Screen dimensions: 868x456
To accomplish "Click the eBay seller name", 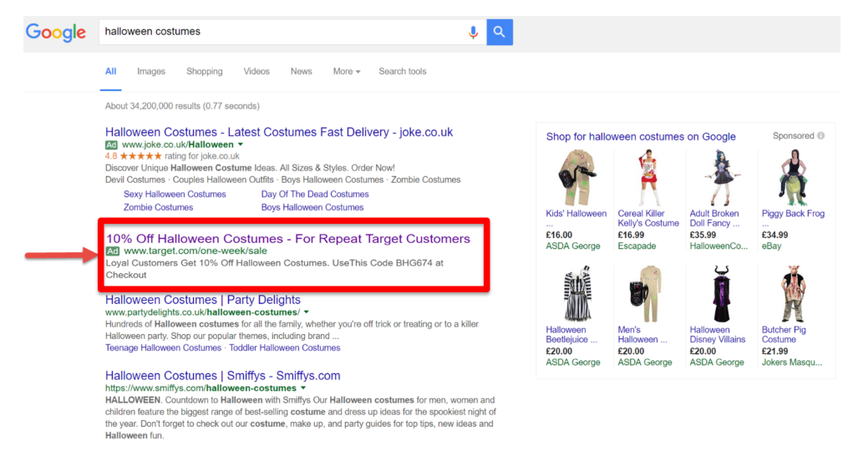I will click(771, 246).
